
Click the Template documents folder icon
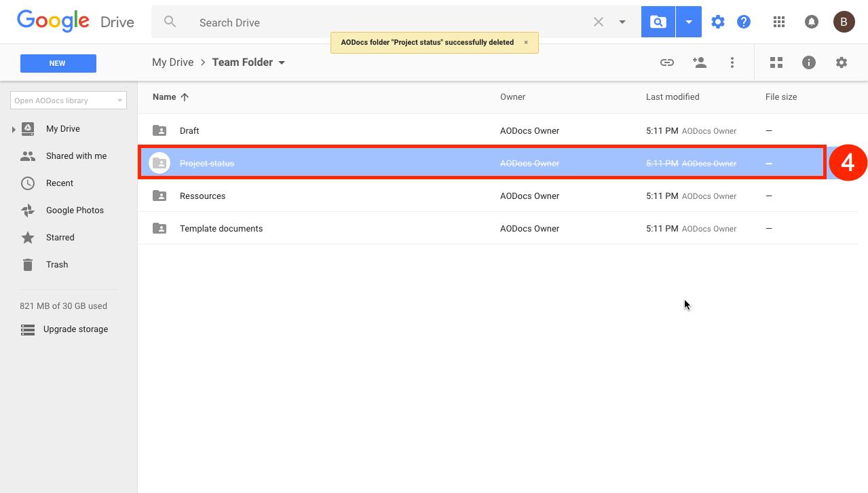pyautogui.click(x=159, y=228)
